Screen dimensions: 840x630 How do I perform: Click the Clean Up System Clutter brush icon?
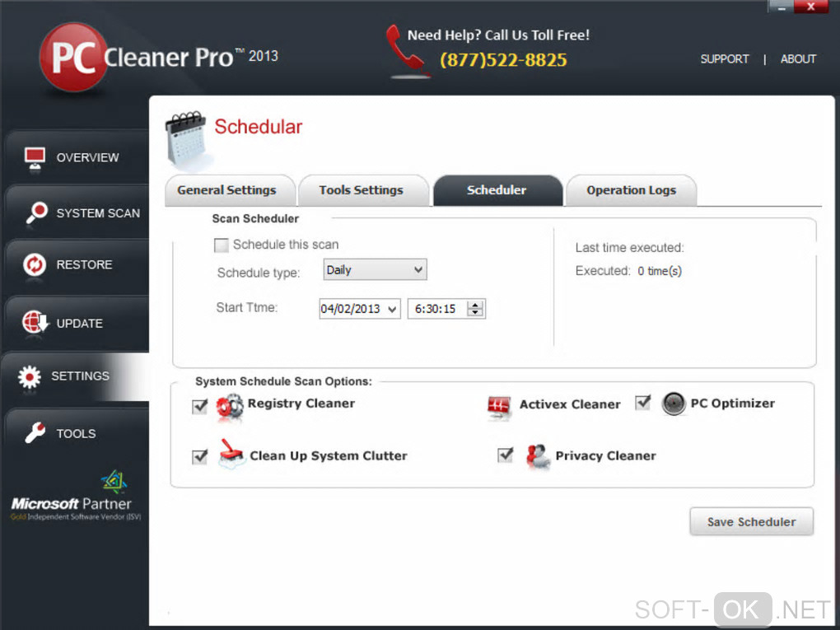pos(232,454)
